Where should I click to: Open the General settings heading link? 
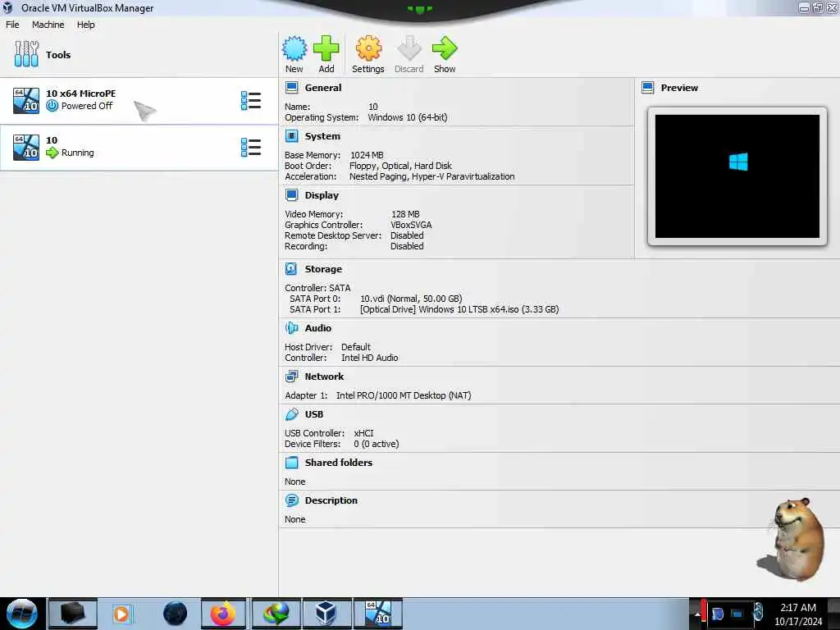pyautogui.click(x=323, y=87)
